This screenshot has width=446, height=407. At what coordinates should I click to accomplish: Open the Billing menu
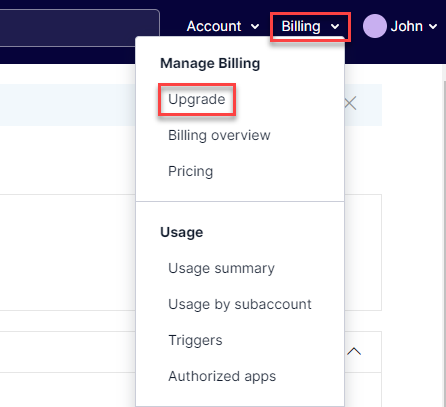310,26
